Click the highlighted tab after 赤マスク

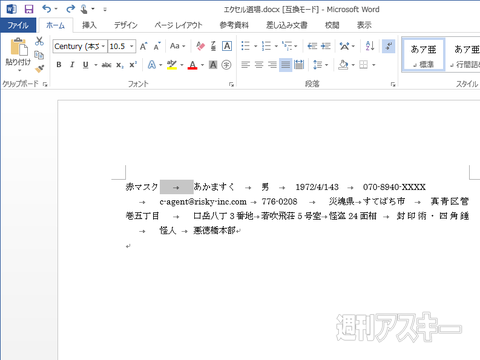177,187
